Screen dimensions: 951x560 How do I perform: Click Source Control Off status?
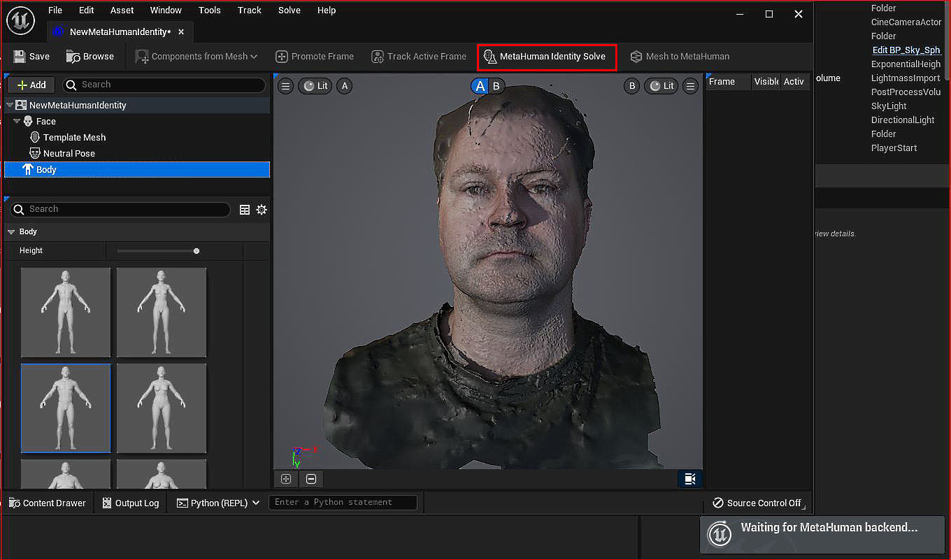pos(757,503)
